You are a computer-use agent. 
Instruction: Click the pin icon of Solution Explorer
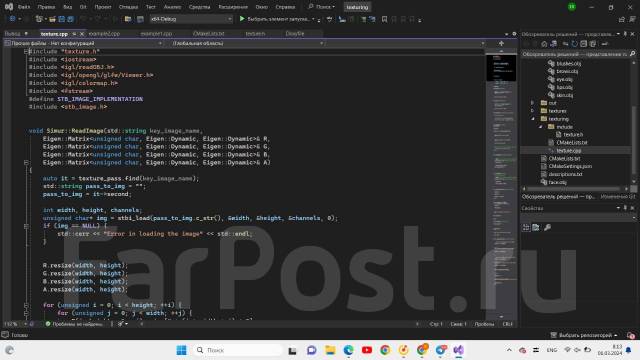625,34
